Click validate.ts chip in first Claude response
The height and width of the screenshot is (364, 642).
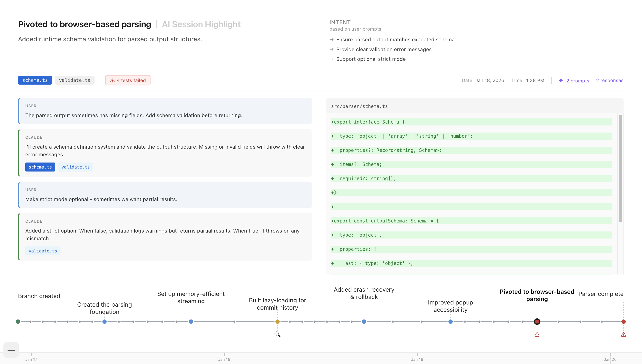click(x=75, y=167)
